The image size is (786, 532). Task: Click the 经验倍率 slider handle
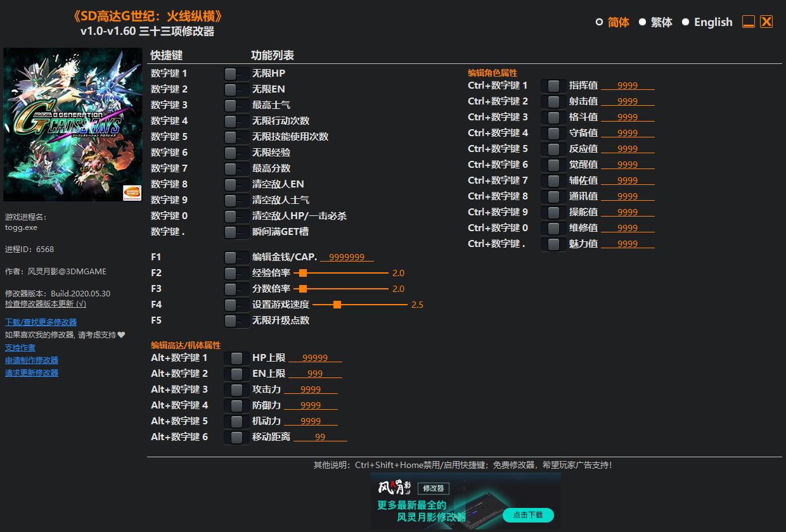302,273
